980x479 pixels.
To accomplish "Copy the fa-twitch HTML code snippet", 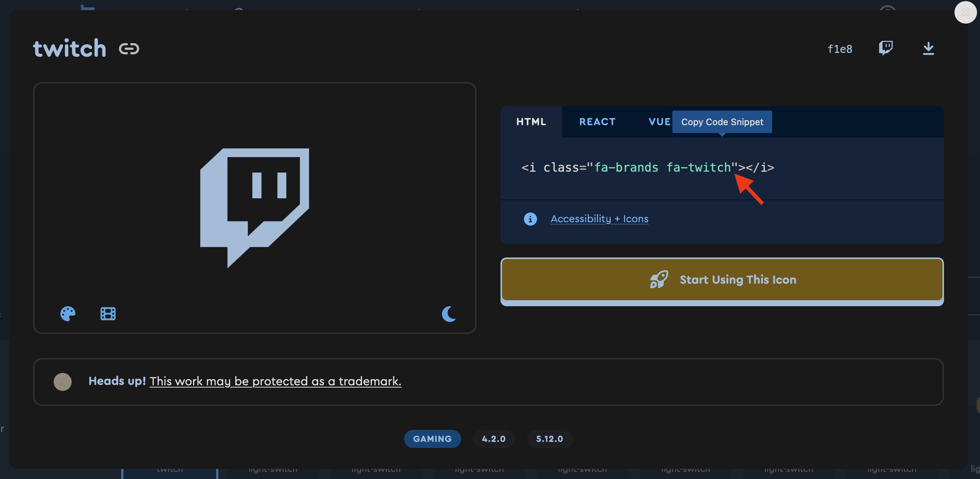I will [648, 168].
